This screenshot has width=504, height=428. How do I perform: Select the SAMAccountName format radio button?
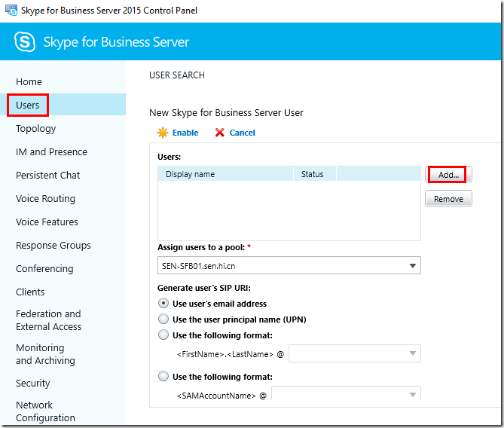coord(163,376)
